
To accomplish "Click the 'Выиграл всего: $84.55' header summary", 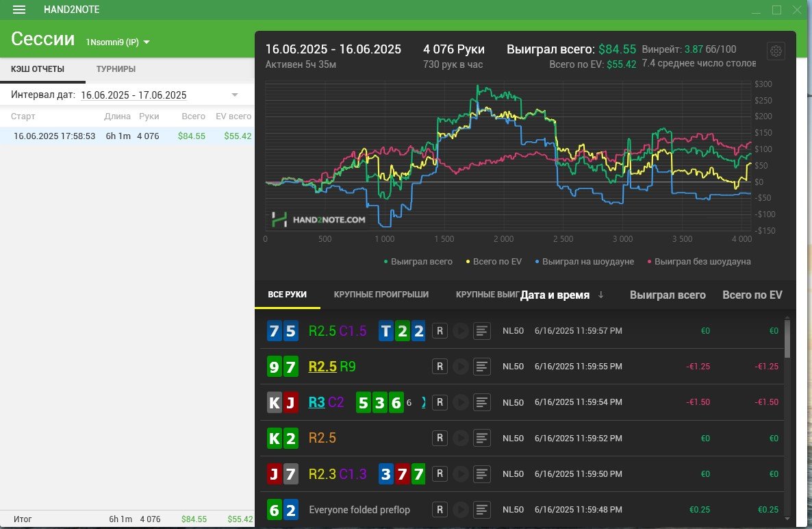I will pos(571,49).
